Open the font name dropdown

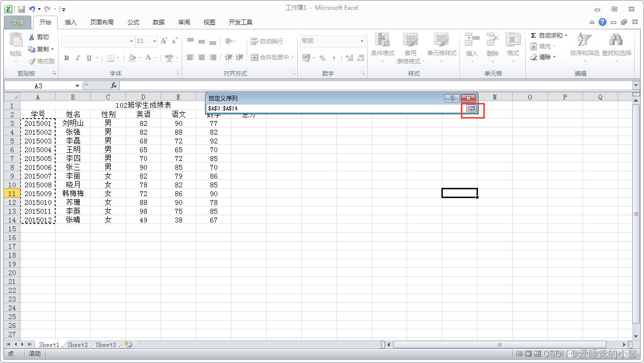pyautogui.click(x=131, y=41)
